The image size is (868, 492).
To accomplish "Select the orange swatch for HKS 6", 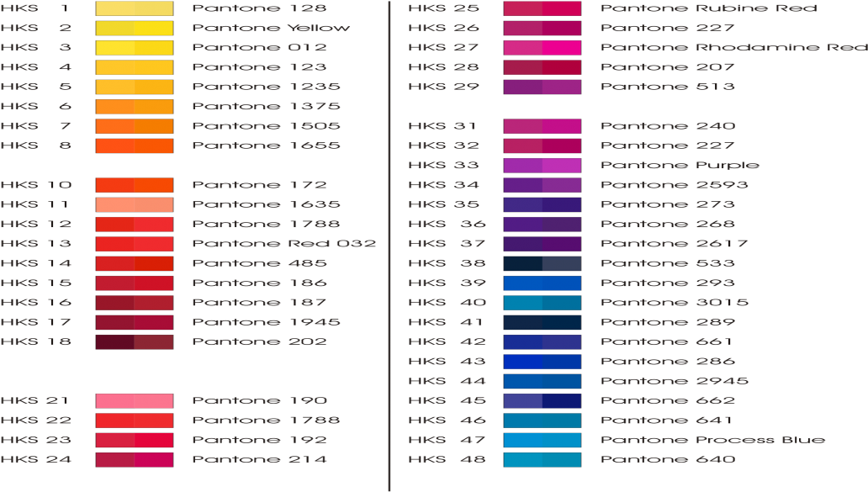I will (135, 106).
